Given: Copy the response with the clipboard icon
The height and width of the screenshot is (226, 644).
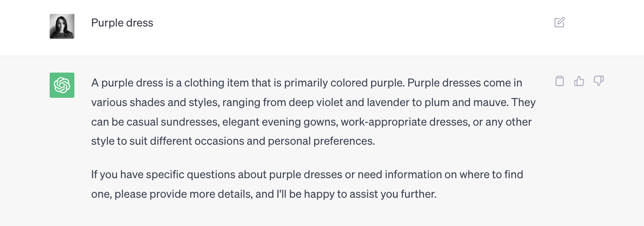Looking at the screenshot, I should point(560,81).
